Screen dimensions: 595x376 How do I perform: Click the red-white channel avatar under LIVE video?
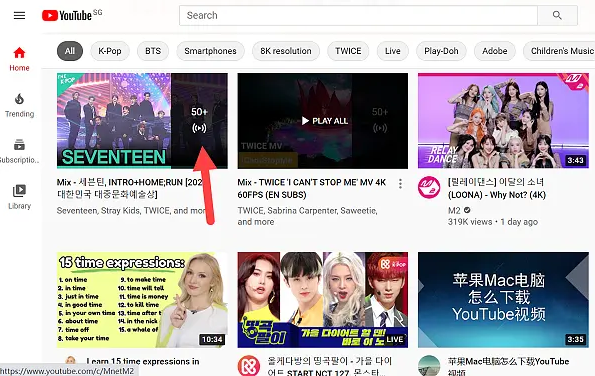tap(249, 366)
